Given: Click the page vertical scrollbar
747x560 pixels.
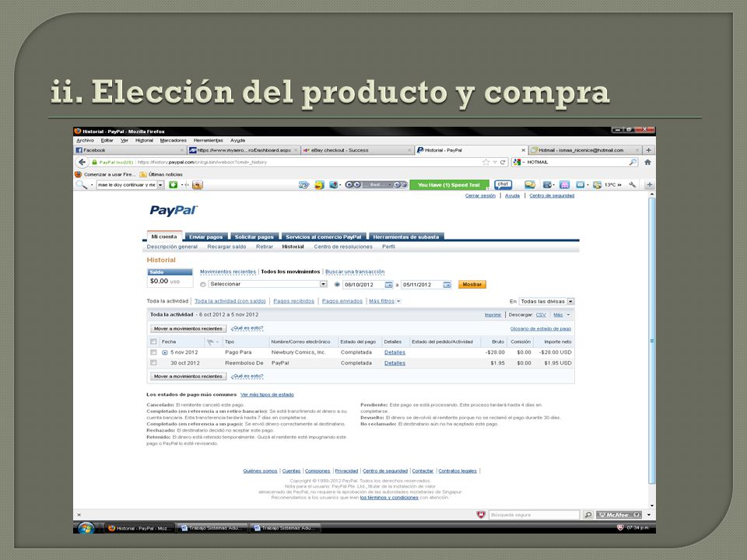Looking at the screenshot, I should pyautogui.click(x=652, y=341).
